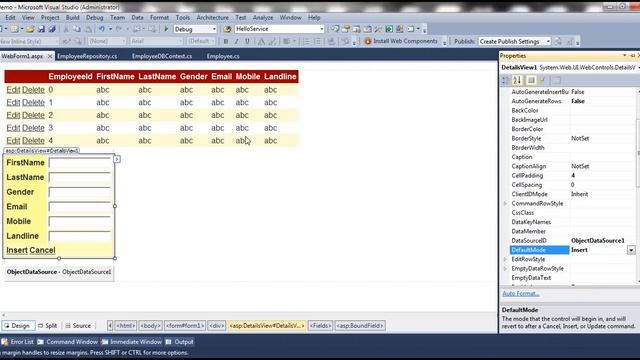The width and height of the screenshot is (640, 360).
Task: Open the Debug menu
Action: (x=95, y=18)
